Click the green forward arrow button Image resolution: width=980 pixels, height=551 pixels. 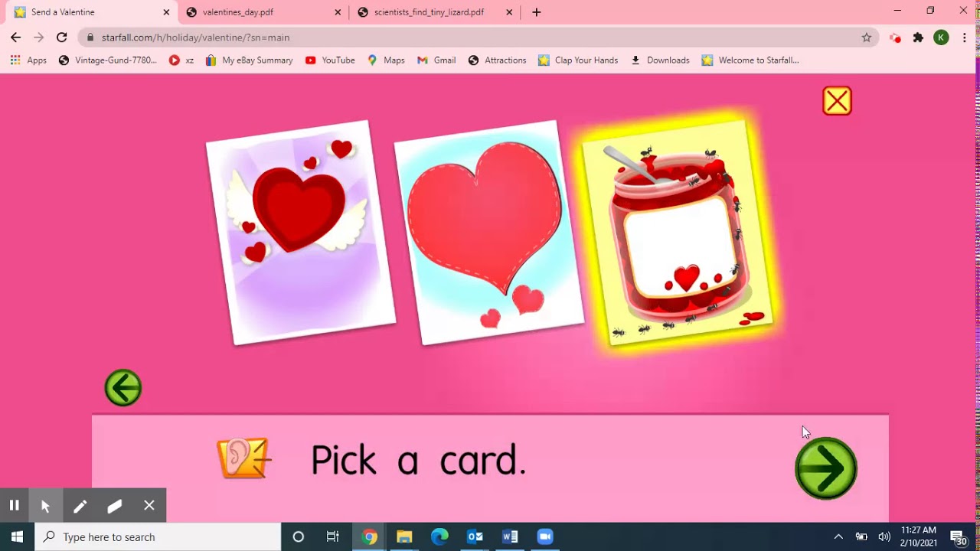[x=825, y=468]
